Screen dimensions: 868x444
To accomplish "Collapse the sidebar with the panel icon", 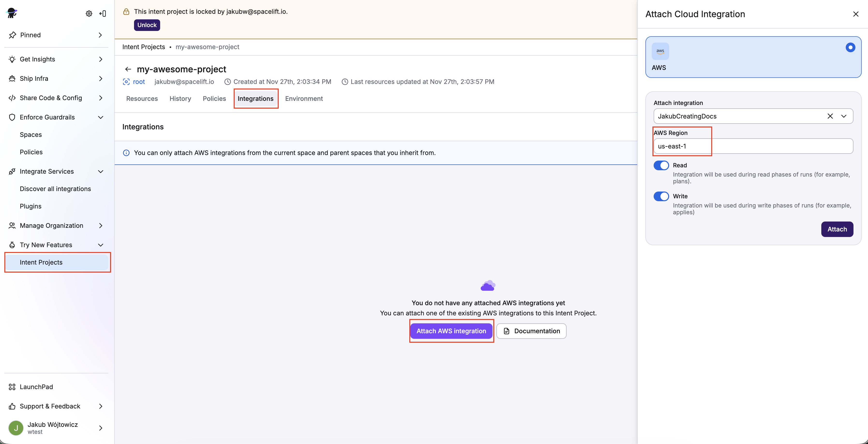I will click(x=103, y=14).
